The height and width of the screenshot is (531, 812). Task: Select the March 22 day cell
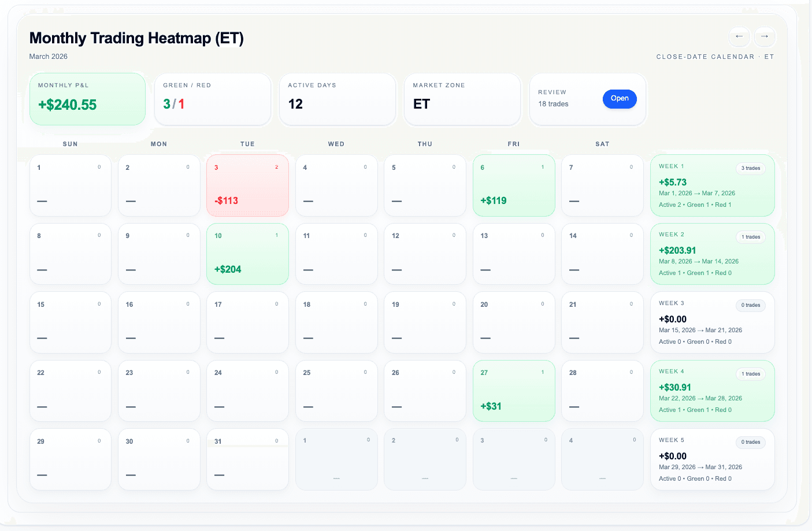click(71, 391)
